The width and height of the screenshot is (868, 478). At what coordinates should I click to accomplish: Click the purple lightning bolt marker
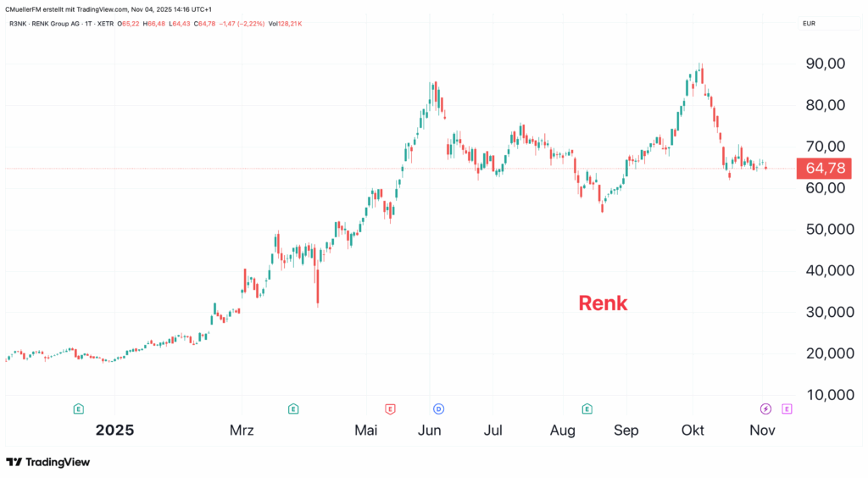(766, 409)
